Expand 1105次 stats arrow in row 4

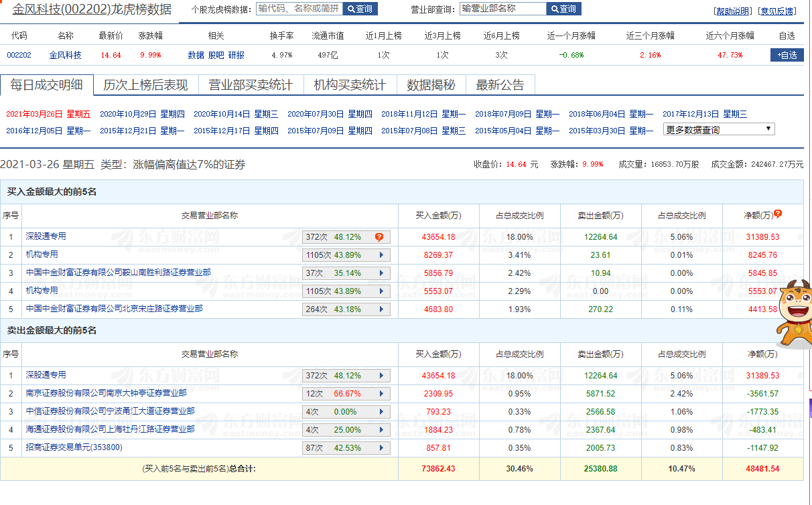[382, 291]
